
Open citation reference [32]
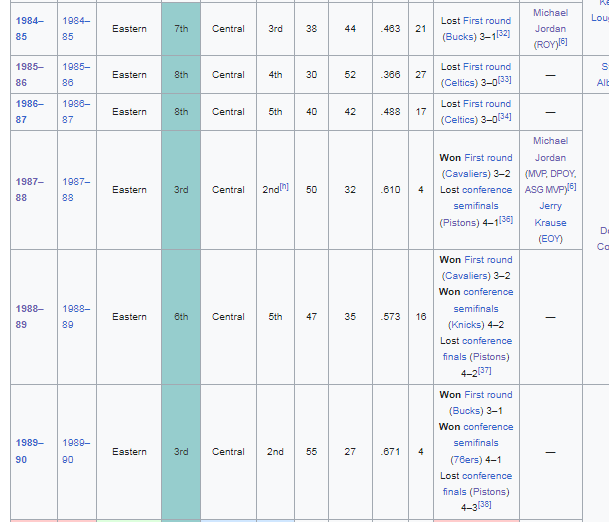pyautogui.click(x=503, y=34)
